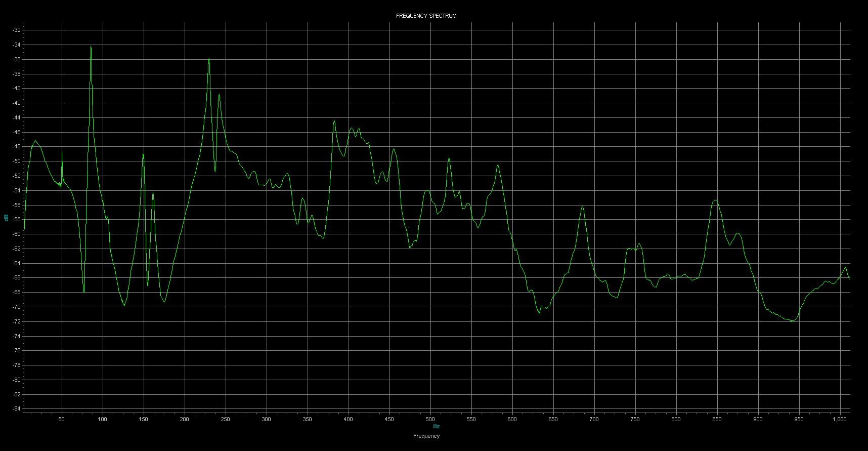Click the dB label on vertical axis
Viewport: 868px width, 451px height.
point(6,218)
